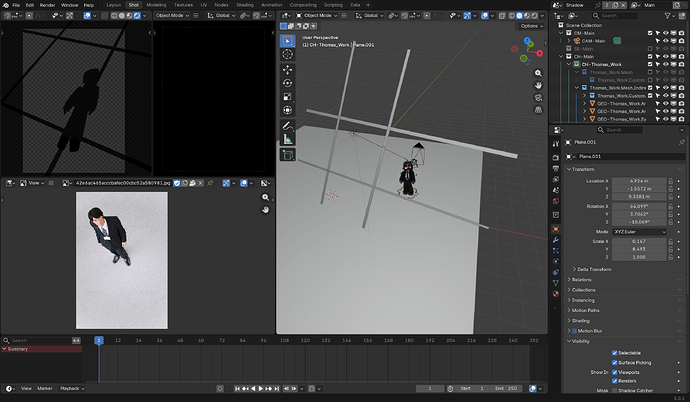
Task: Uncheck Show In Renders checkbox
Action: click(x=615, y=381)
